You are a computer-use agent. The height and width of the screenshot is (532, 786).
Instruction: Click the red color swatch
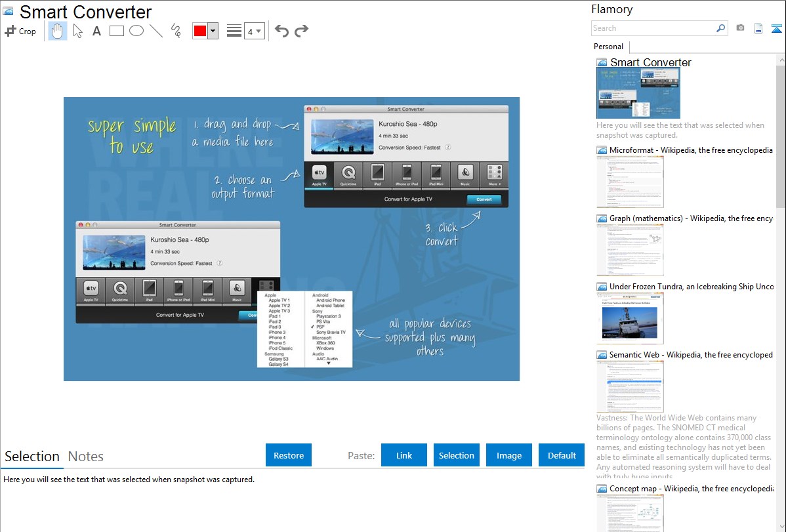click(x=200, y=31)
